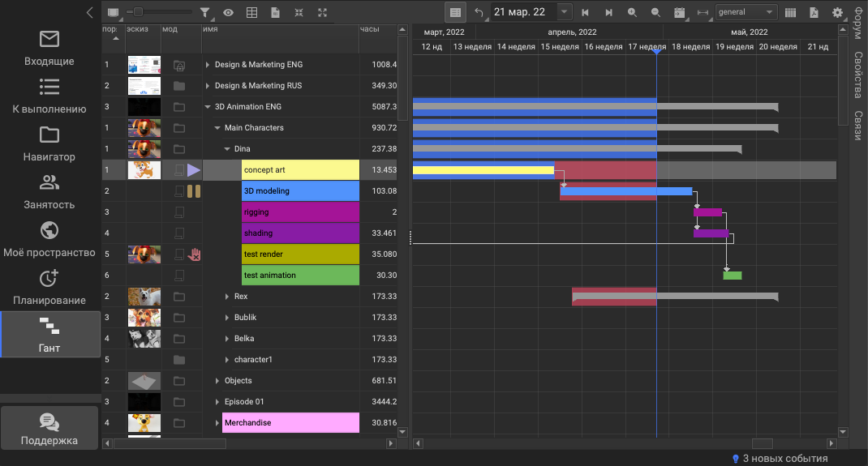The width and height of the screenshot is (868, 466).
Task: Collapse all rows with inward arrows icon
Action: coord(299,12)
